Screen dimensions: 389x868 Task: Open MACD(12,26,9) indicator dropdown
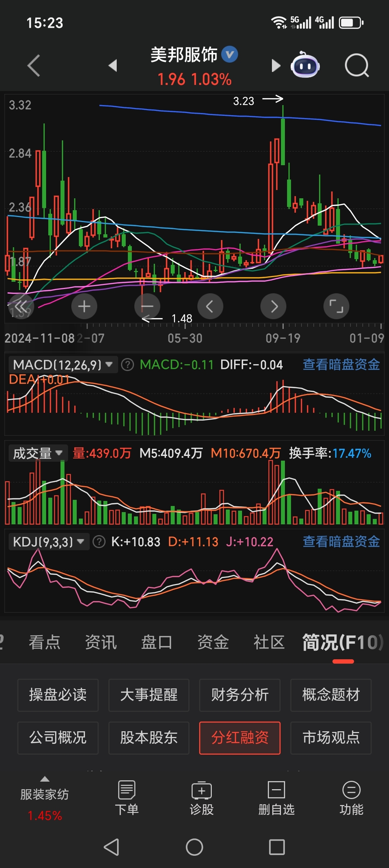(x=63, y=365)
